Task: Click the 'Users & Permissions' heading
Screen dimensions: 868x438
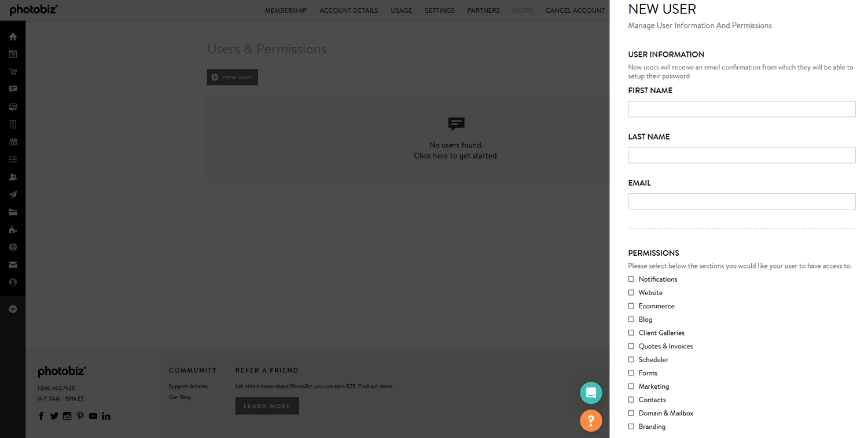Action: 267,49
